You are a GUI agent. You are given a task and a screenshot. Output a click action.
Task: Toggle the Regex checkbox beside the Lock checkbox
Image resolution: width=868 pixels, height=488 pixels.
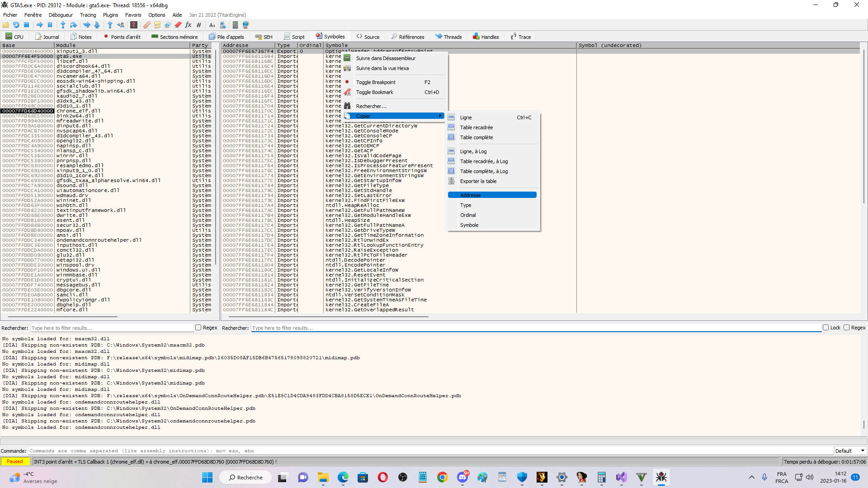click(846, 328)
